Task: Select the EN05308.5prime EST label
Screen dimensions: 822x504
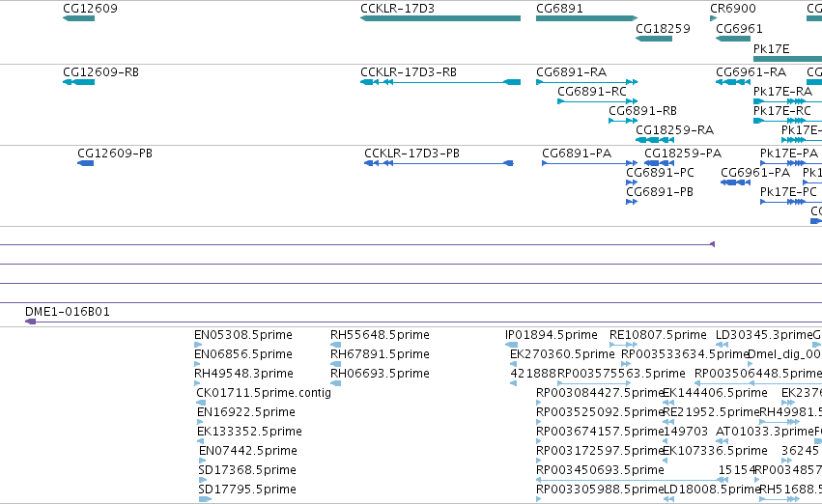Action: click(x=243, y=335)
